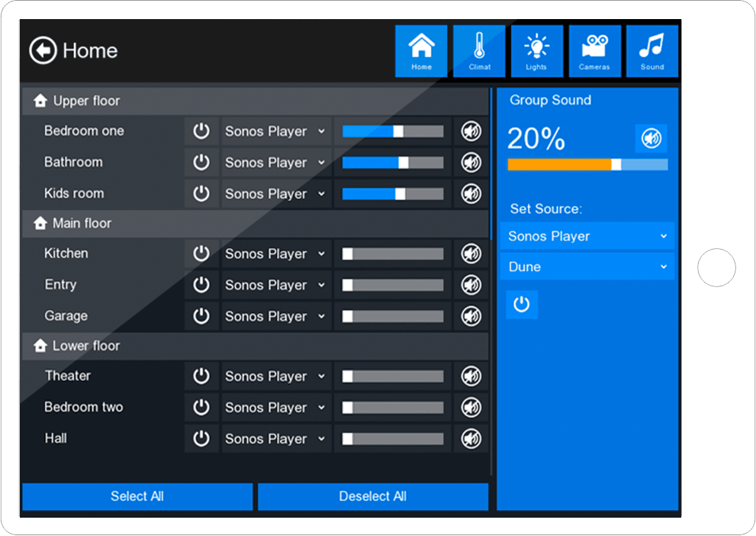Expand the Dune source dropdown
The height and width of the screenshot is (536, 756).
click(x=587, y=267)
